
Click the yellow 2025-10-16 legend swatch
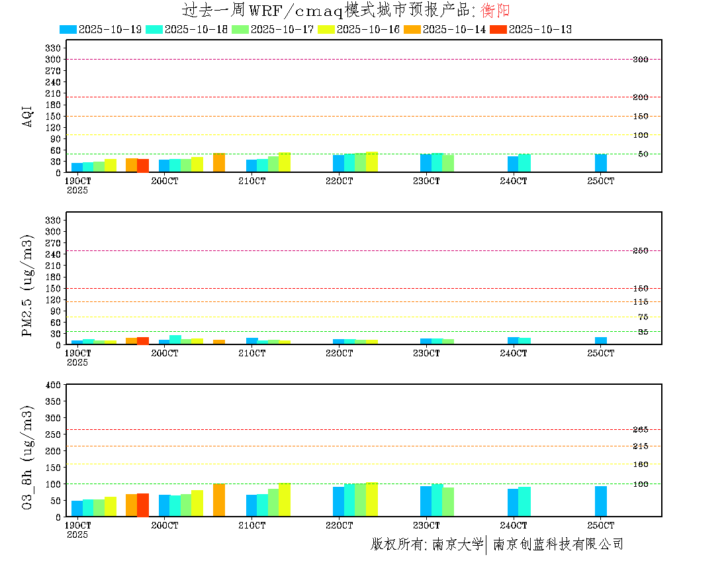pos(326,29)
